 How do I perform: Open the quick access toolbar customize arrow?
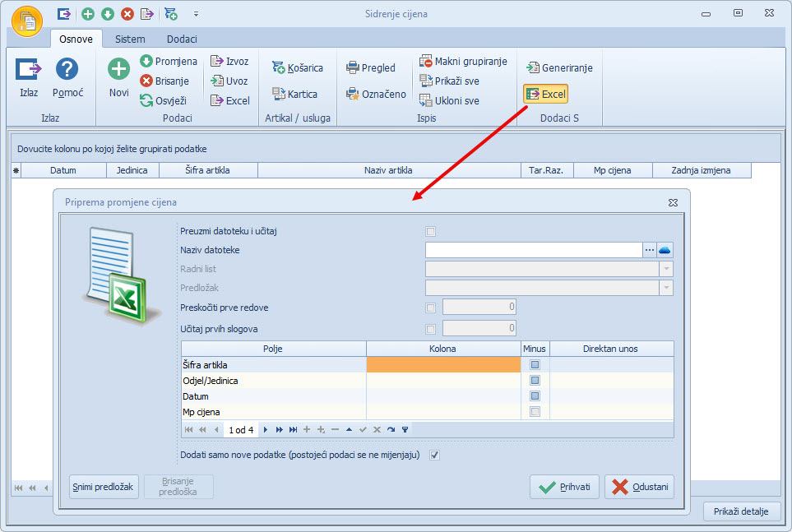pyautogui.click(x=196, y=14)
